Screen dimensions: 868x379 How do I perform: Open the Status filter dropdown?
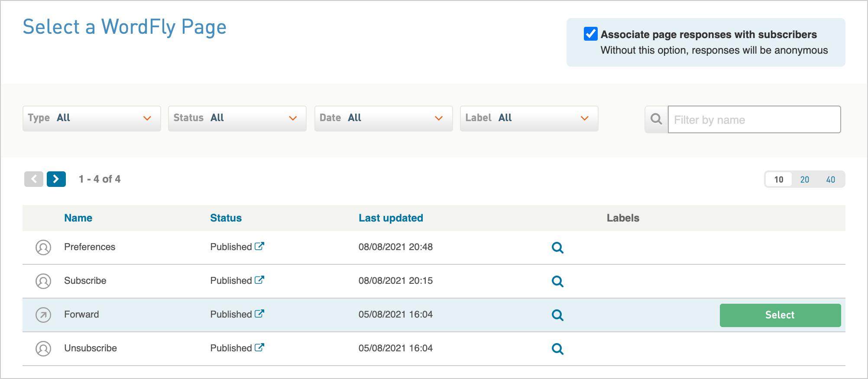237,118
